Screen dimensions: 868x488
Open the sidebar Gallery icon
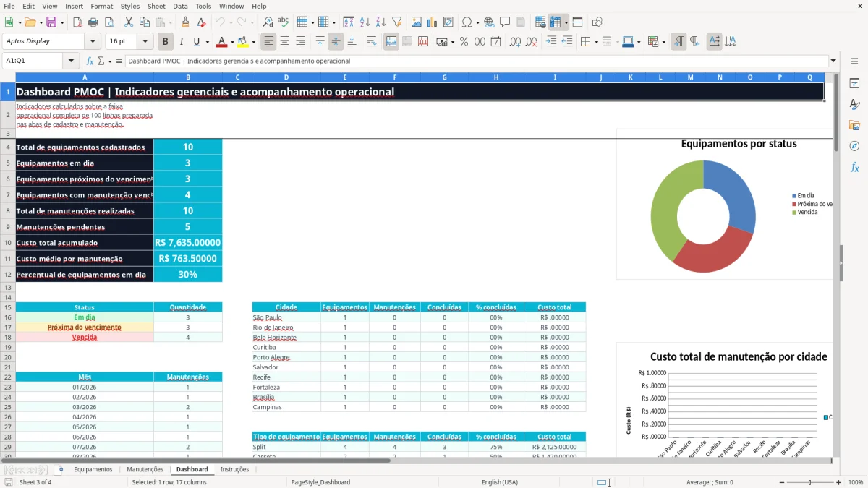[854, 125]
